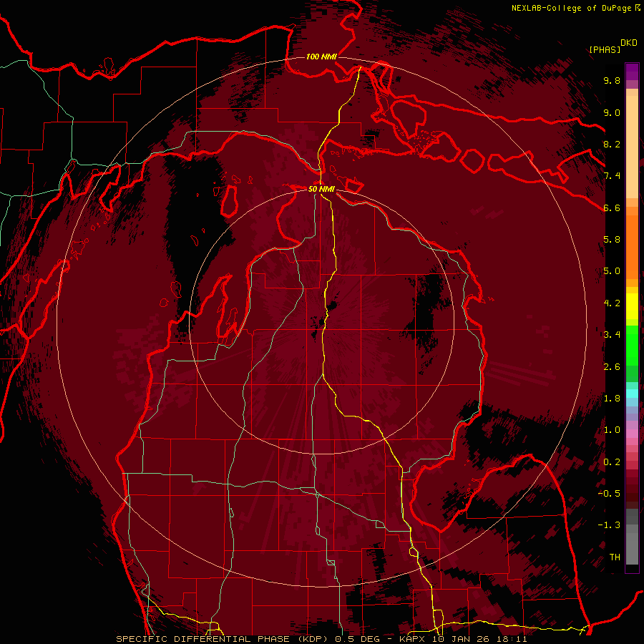The height and width of the screenshot is (644, 644).
Task: Pick the peach swatch beside 8.2
Action: pos(632,147)
